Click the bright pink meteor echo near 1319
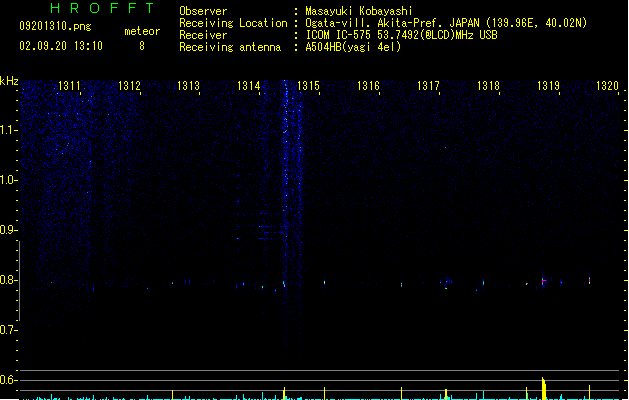Viewport: 629px width, 400px height. tap(544, 282)
